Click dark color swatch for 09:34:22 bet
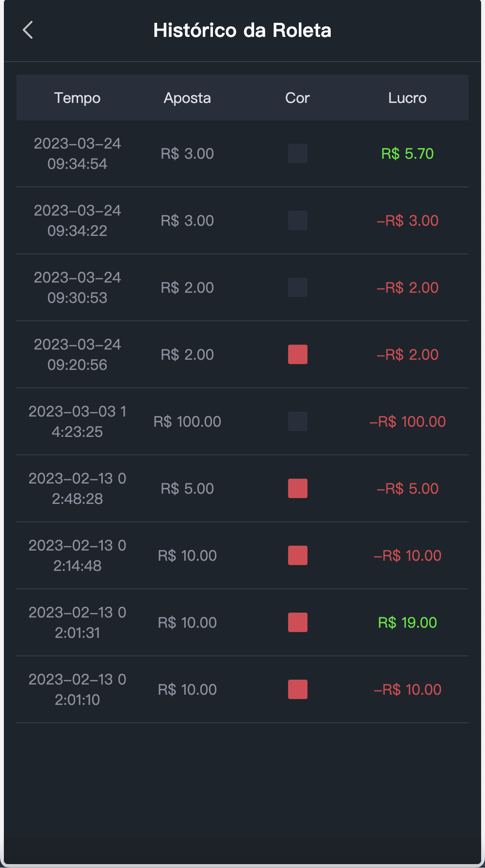Image resolution: width=485 pixels, height=868 pixels. click(298, 220)
